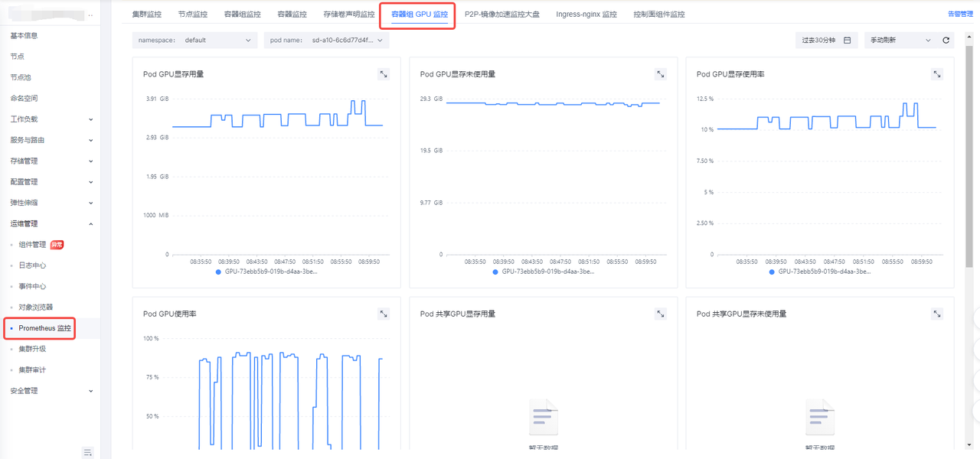This screenshot has height=459, width=980.
Task: Open the namespace dropdown showing default
Action: point(194,41)
